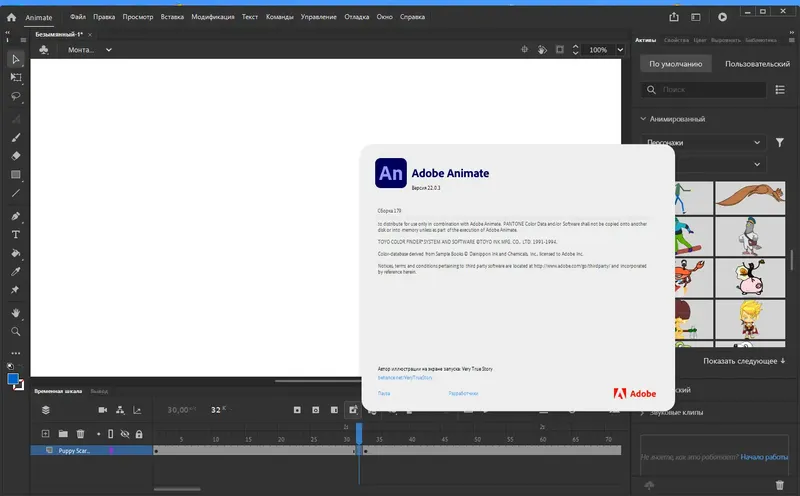Click the New Layer icon in timeline
Image resolution: width=800 pixels, height=496 pixels.
click(45, 434)
